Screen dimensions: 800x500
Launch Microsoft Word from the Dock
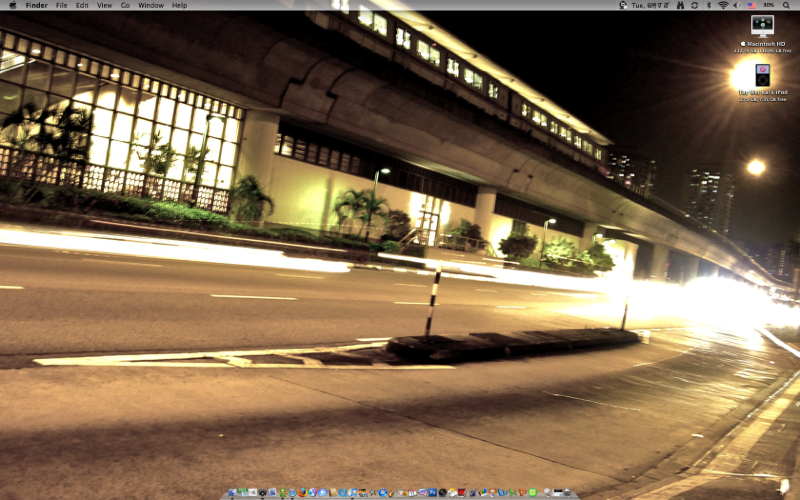pyautogui.click(x=503, y=493)
